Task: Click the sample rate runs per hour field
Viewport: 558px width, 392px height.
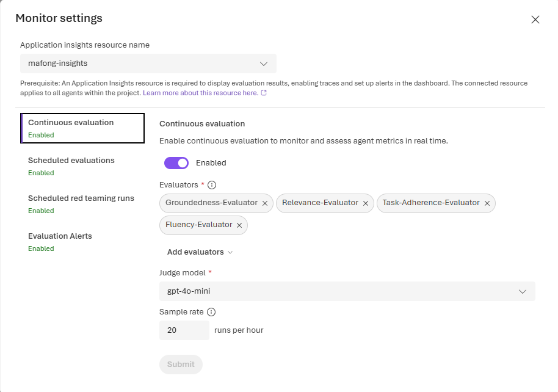Action: pyautogui.click(x=184, y=330)
